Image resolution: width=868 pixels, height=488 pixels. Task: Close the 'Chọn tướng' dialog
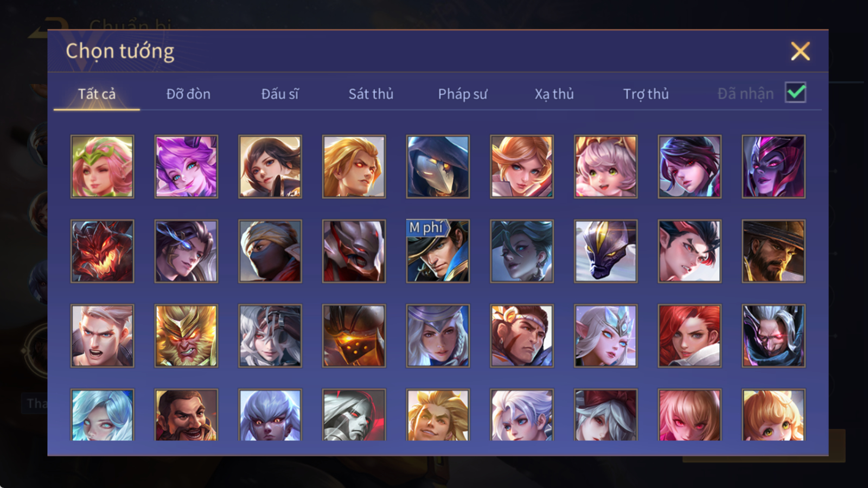[x=800, y=51]
